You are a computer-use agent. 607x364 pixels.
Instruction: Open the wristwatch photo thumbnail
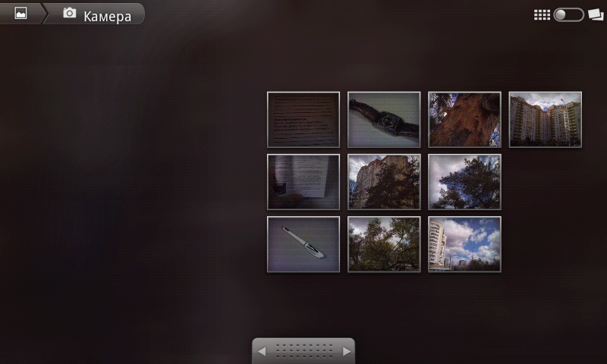pyautogui.click(x=384, y=120)
